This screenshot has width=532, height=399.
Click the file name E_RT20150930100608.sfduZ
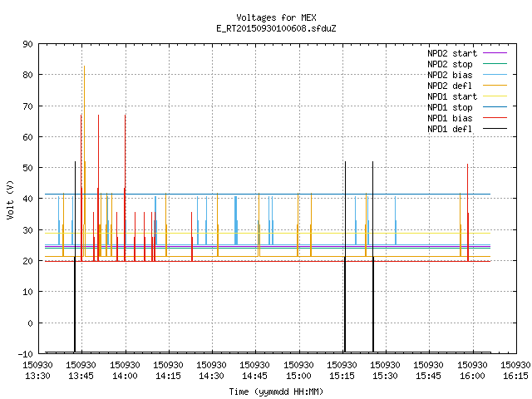coord(276,28)
